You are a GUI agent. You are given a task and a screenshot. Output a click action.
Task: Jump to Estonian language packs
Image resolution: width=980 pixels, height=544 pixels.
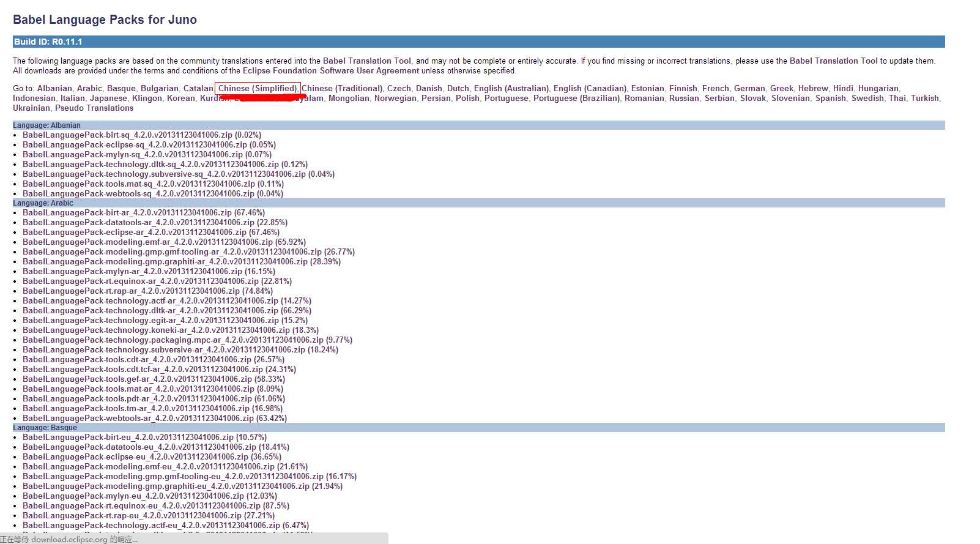(x=648, y=88)
